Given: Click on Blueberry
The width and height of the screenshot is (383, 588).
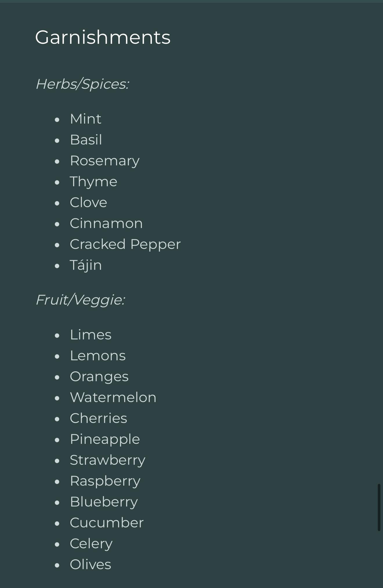Looking at the screenshot, I should [x=104, y=502].
